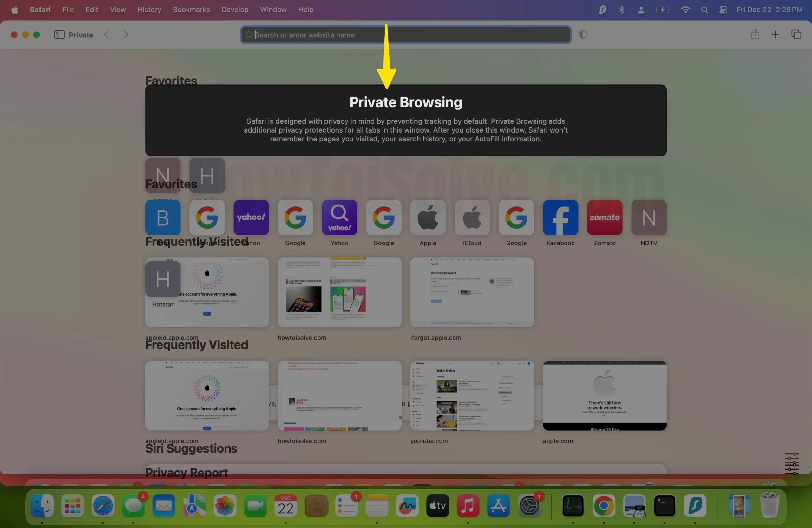Open Reminders from the Dock
The image size is (812, 528).
click(346, 505)
